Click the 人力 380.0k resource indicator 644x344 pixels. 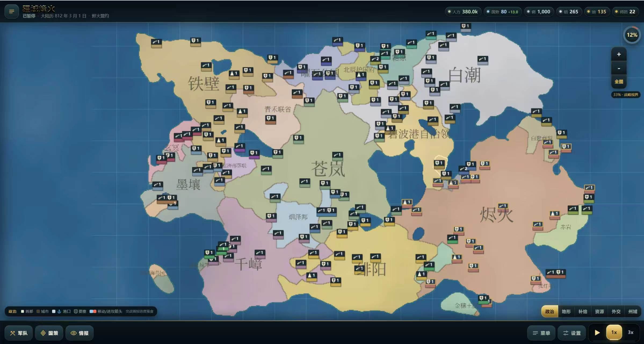click(x=463, y=12)
